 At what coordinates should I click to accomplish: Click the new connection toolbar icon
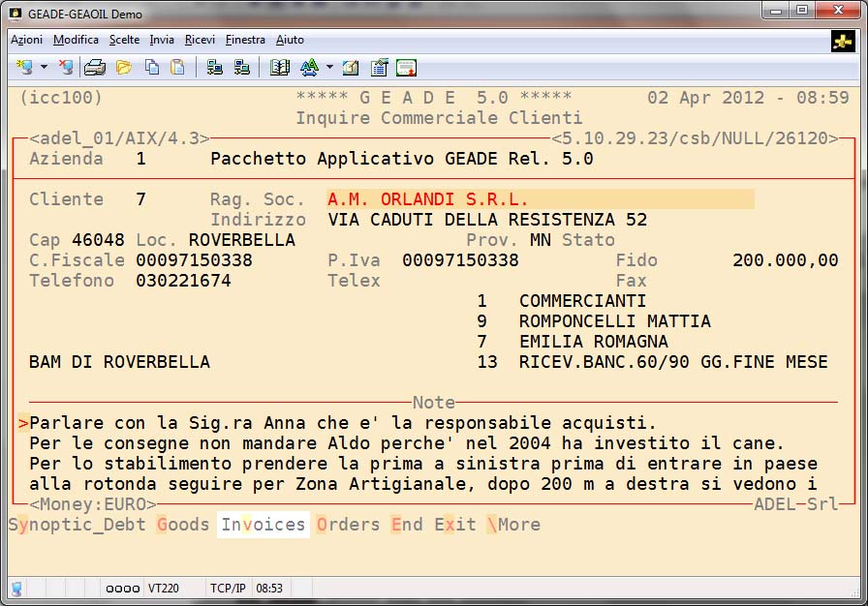(25, 68)
